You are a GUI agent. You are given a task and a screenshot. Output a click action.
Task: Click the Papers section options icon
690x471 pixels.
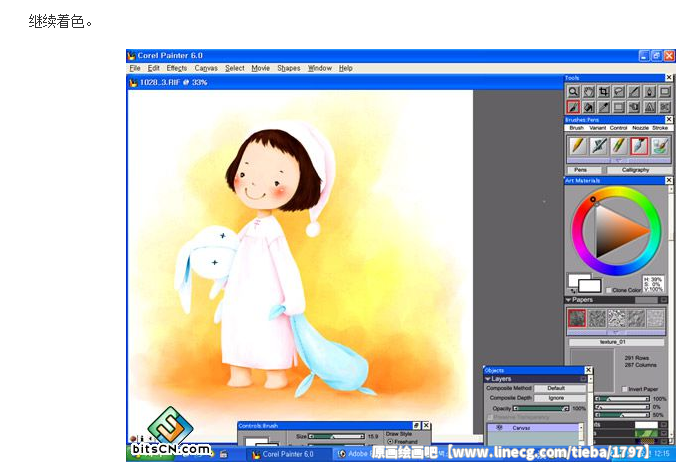pos(664,300)
